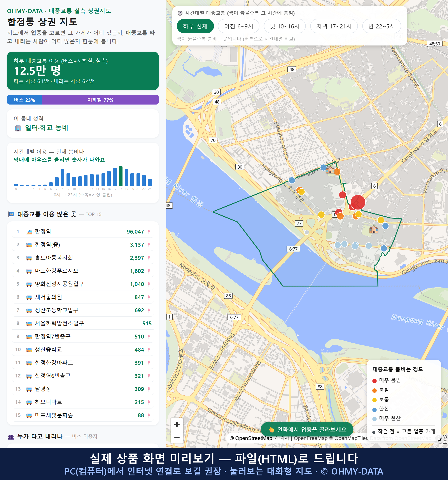The image size is (448, 480).
Task: Select the 아침 6~9시 time filter
Action: (x=239, y=26)
